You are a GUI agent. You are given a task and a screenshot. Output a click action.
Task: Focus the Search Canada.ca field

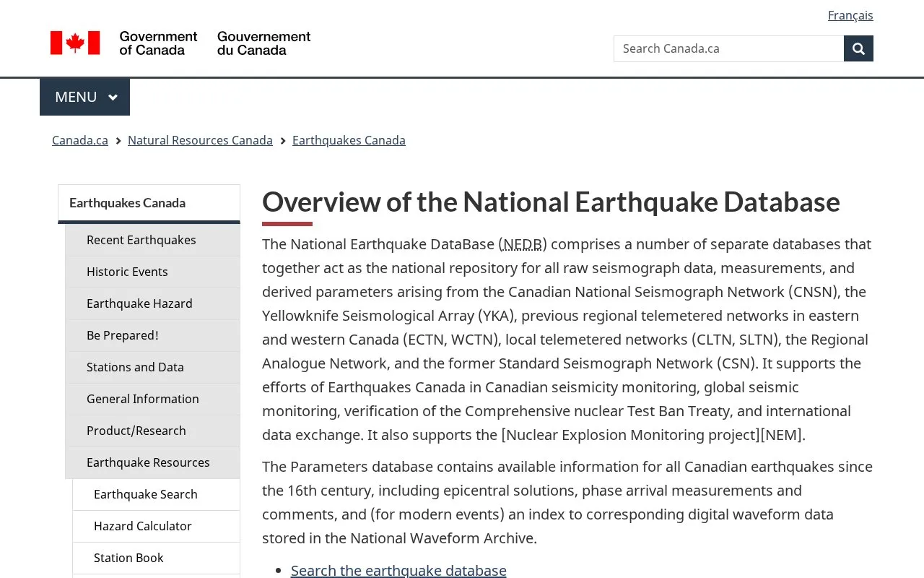tap(728, 48)
